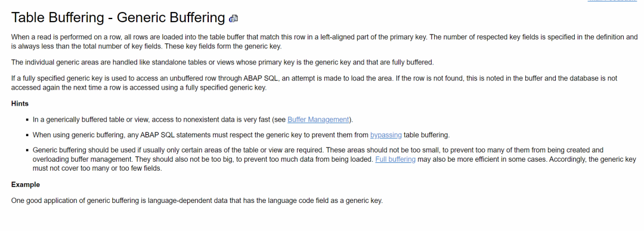Click the paragraph starting "If a fully specified generic key"

point(314,82)
